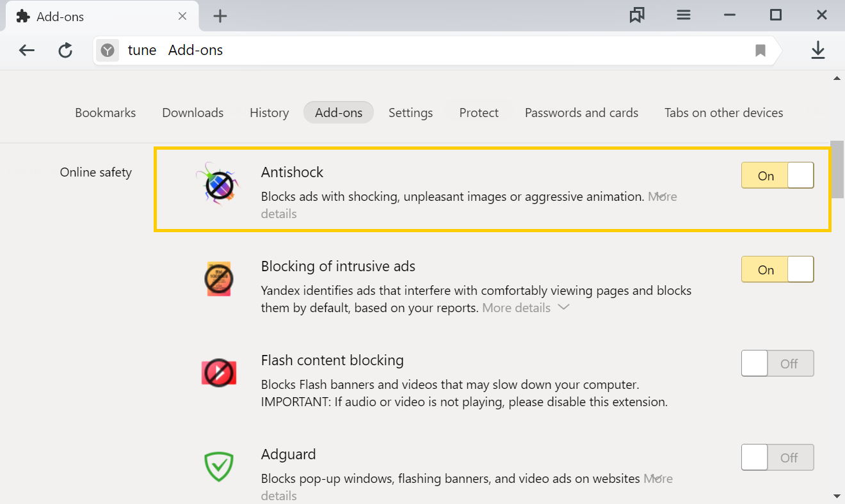Click the scrollbar up arrow
This screenshot has width=845, height=504.
tap(837, 78)
